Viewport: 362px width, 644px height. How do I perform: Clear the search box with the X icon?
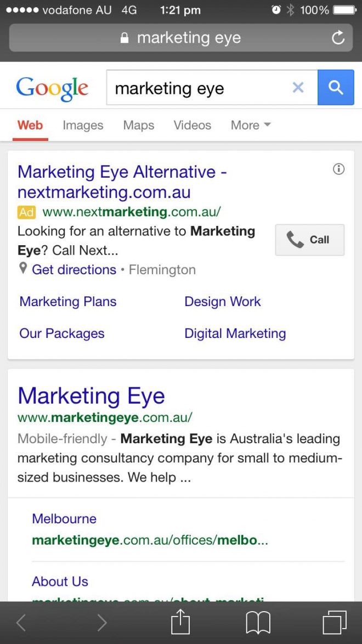pos(298,87)
